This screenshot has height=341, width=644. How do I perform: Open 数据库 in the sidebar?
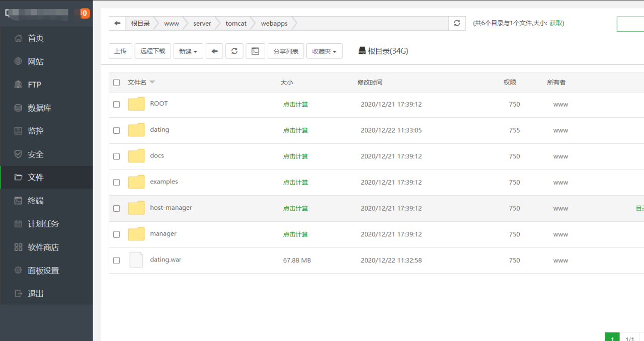(x=39, y=108)
